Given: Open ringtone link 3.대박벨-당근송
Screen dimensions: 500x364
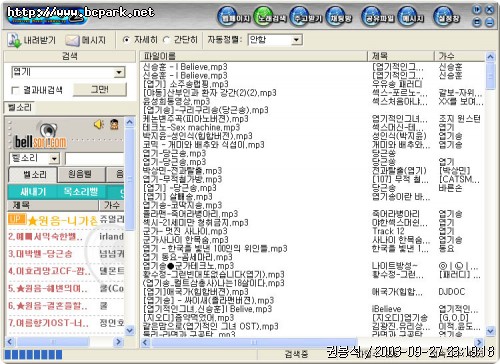Looking at the screenshot, I should (40, 254).
